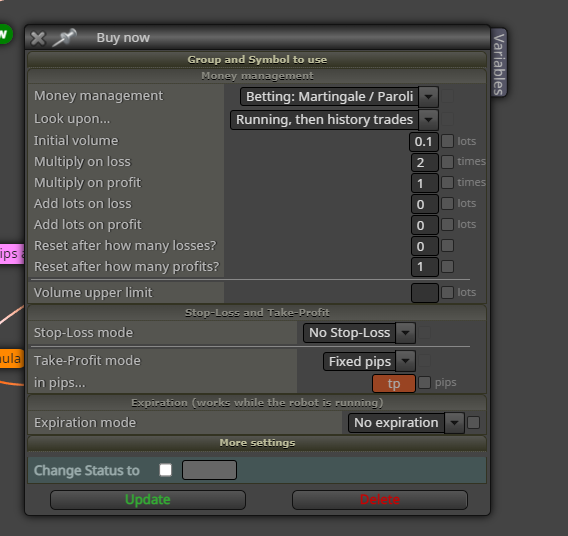This screenshot has width=568, height=536.
Task: Pin the Buy now panel
Action: point(64,37)
